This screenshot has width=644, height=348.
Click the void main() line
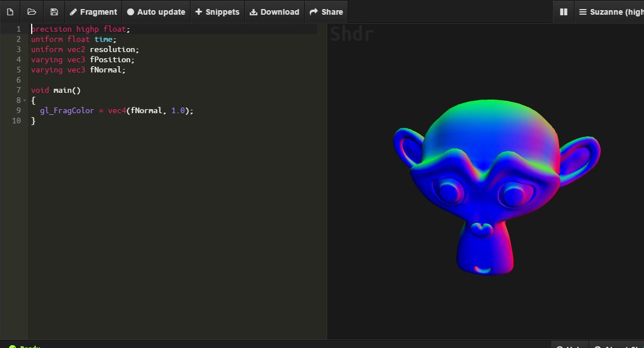(56, 91)
